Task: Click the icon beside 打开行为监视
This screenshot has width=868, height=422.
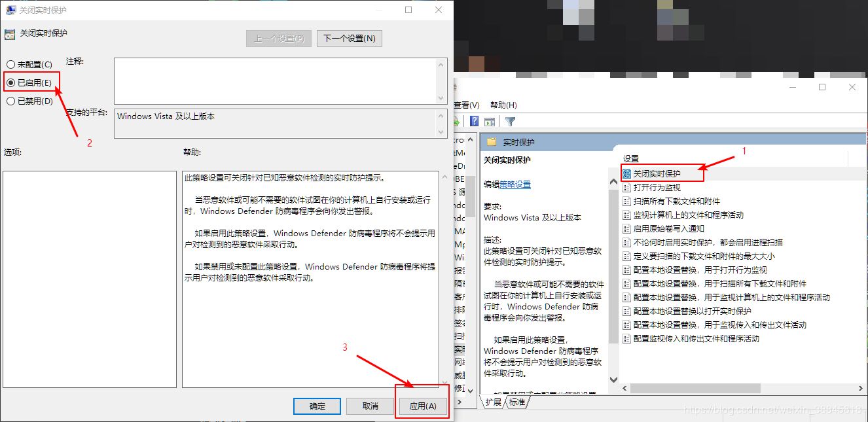Action: [626, 188]
